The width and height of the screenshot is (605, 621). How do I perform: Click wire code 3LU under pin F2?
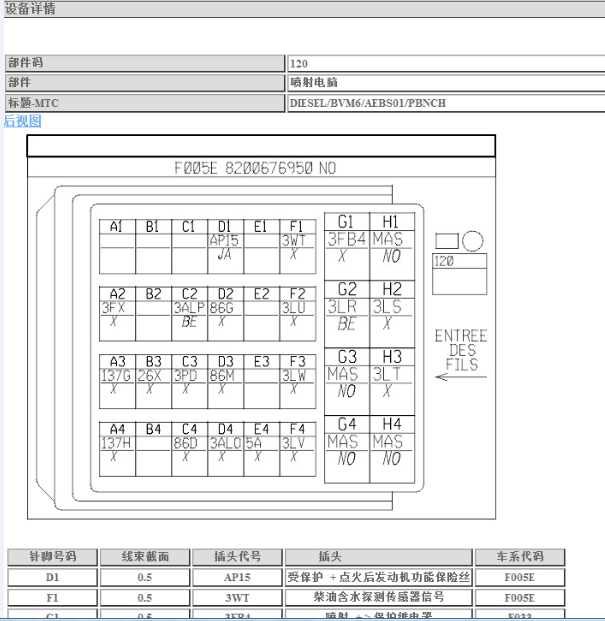(294, 308)
